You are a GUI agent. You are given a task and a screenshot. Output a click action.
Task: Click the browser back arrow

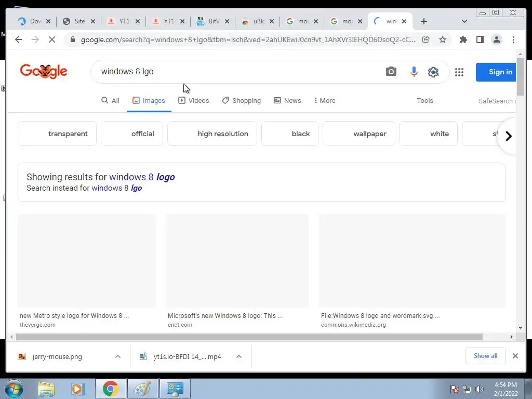point(19,39)
